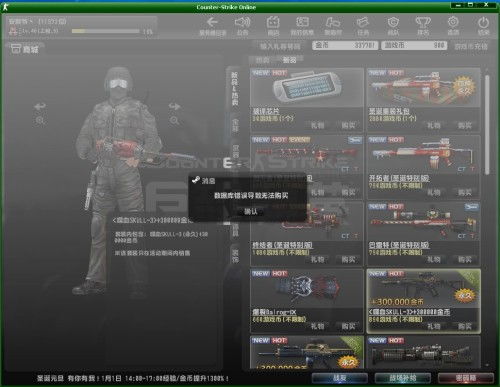Select the Christmas gift pack rifle thumbnail

click(423, 88)
